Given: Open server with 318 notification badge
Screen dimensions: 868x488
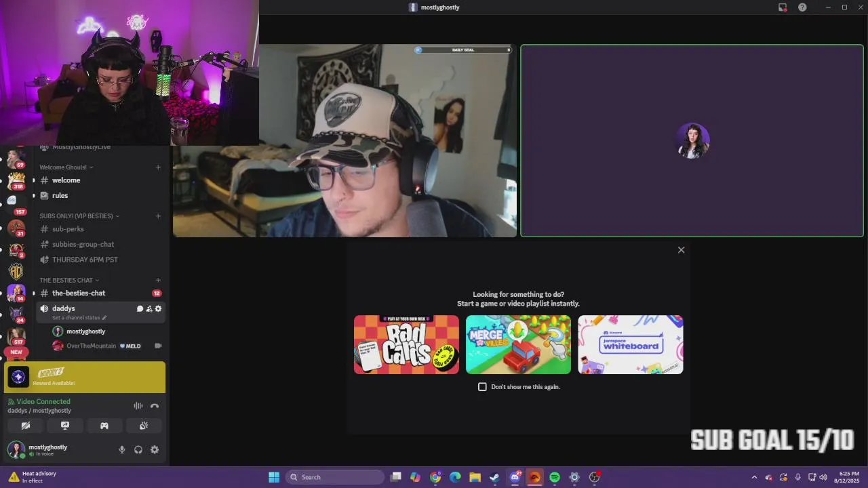Looking at the screenshot, I should tap(16, 181).
